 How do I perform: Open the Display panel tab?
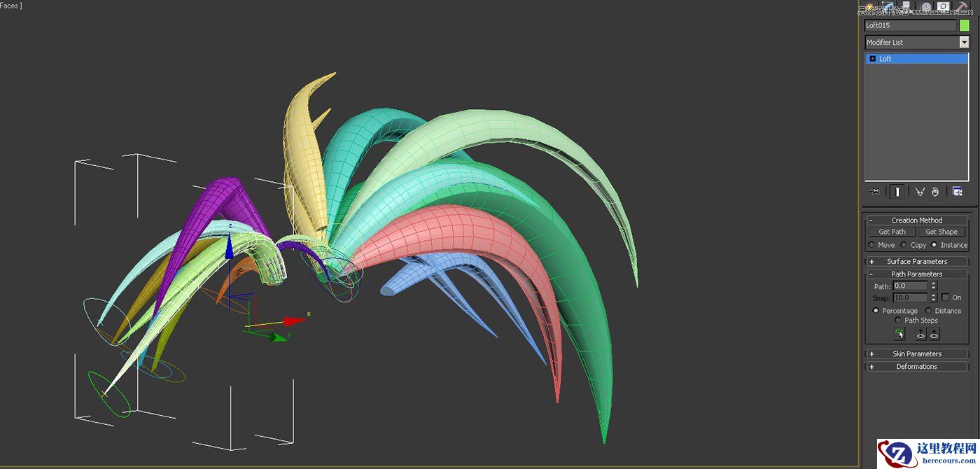(x=943, y=6)
